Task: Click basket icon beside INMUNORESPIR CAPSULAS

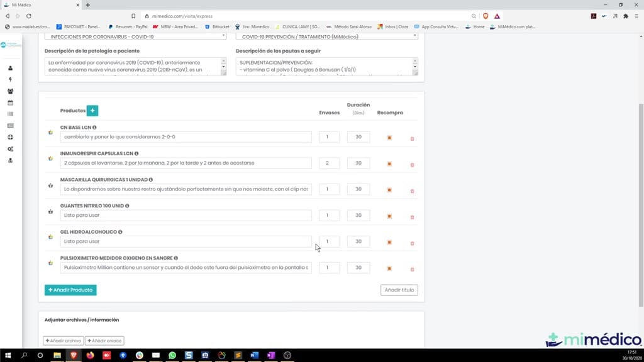Action: (x=50, y=158)
